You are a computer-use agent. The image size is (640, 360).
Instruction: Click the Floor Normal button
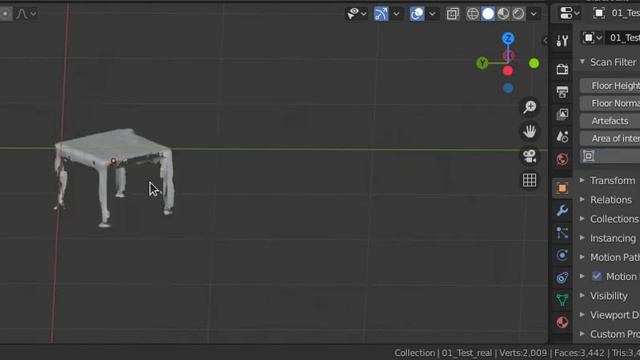[x=610, y=103]
